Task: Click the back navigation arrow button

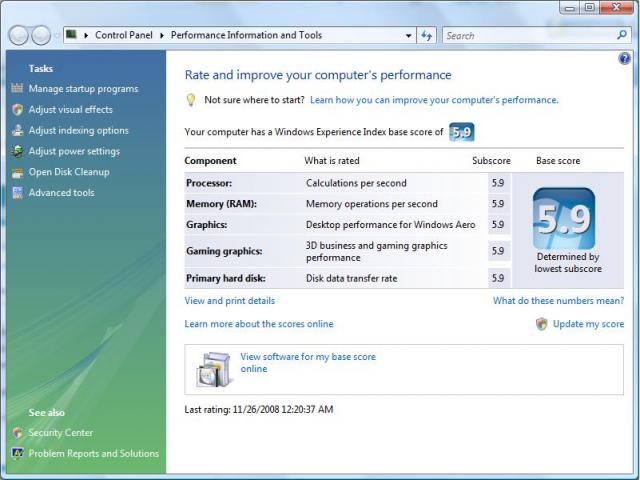Action: point(18,36)
